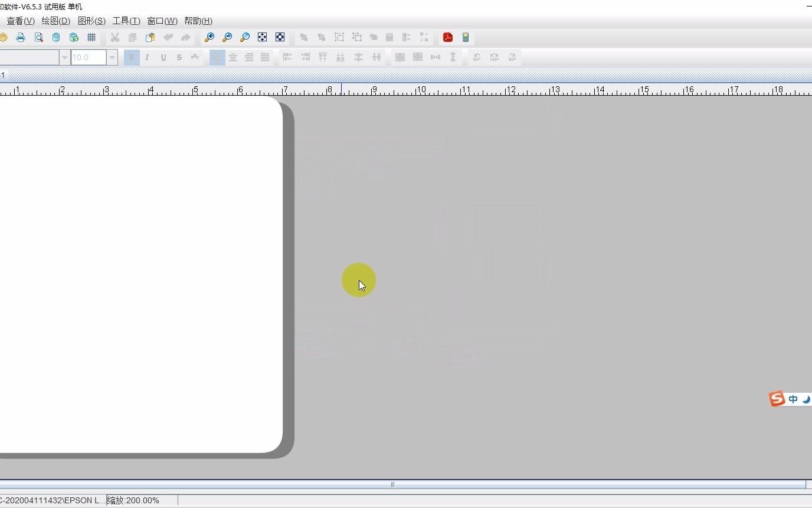
Task: Click the align top edges icon
Action: (323, 57)
